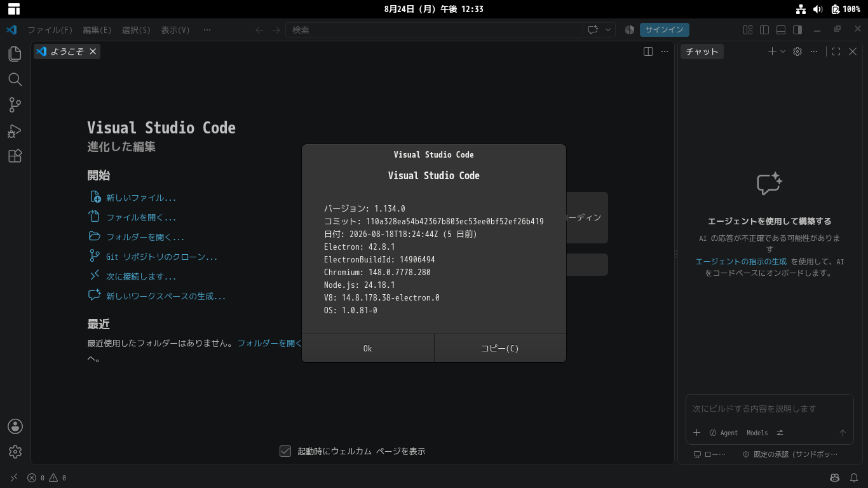Click コピー(C) in the about dialog
868x488 pixels.
click(500, 348)
